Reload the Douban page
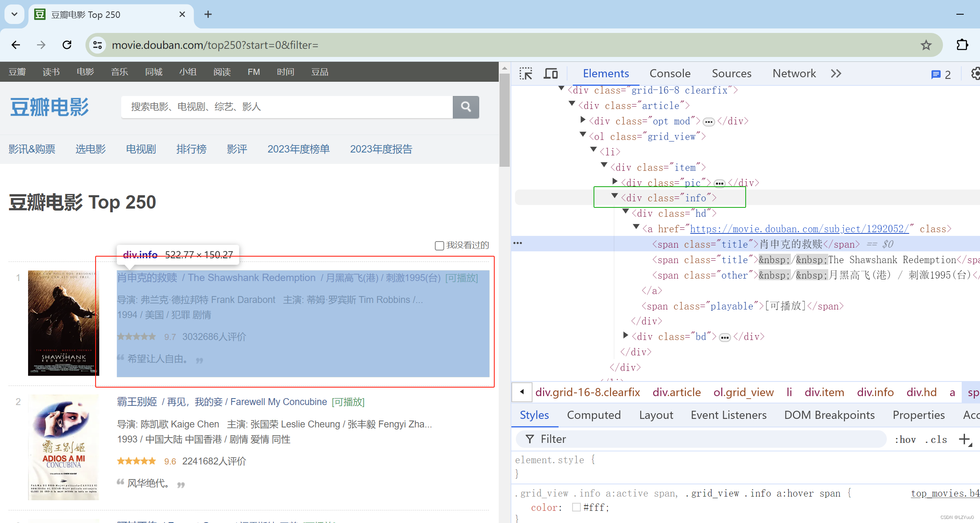 [67, 45]
